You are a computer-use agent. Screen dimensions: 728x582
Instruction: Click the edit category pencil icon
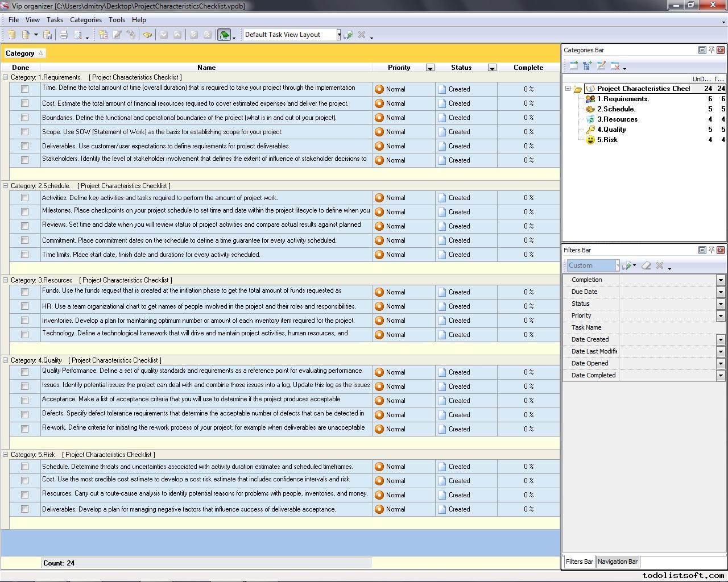pyautogui.click(x=601, y=66)
